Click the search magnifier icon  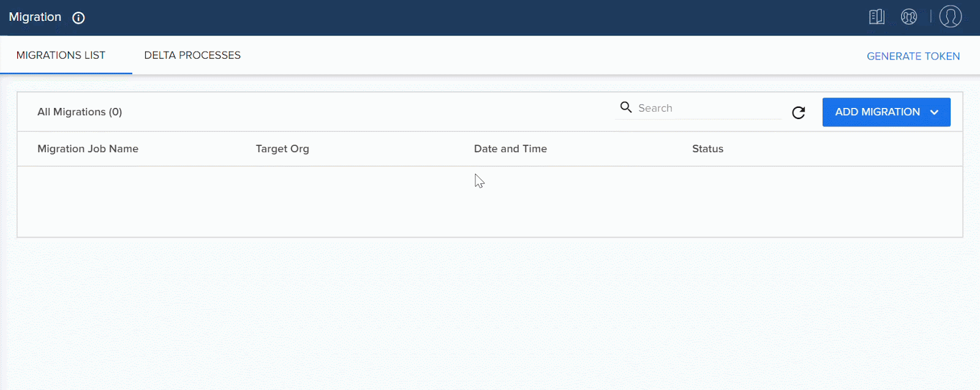coord(625,107)
